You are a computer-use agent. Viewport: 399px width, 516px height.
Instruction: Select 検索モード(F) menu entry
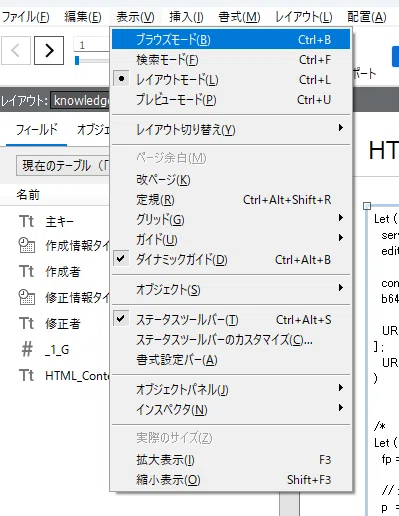[231, 60]
